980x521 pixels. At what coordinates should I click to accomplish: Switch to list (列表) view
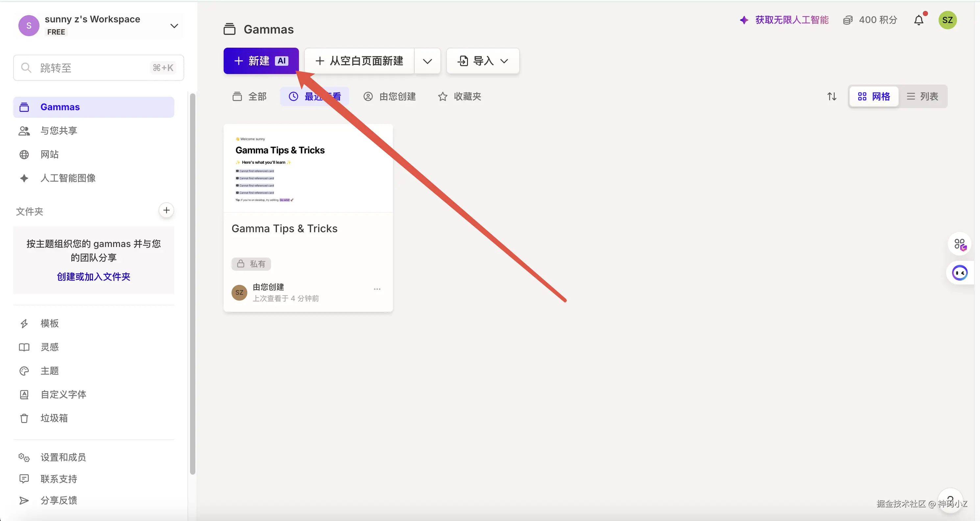pyautogui.click(x=922, y=97)
